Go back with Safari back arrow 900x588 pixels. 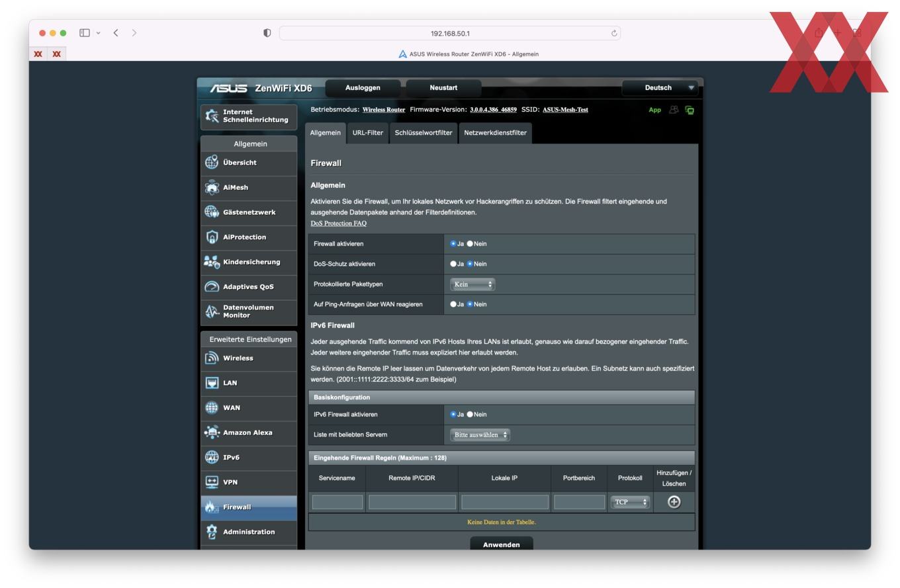(x=116, y=32)
